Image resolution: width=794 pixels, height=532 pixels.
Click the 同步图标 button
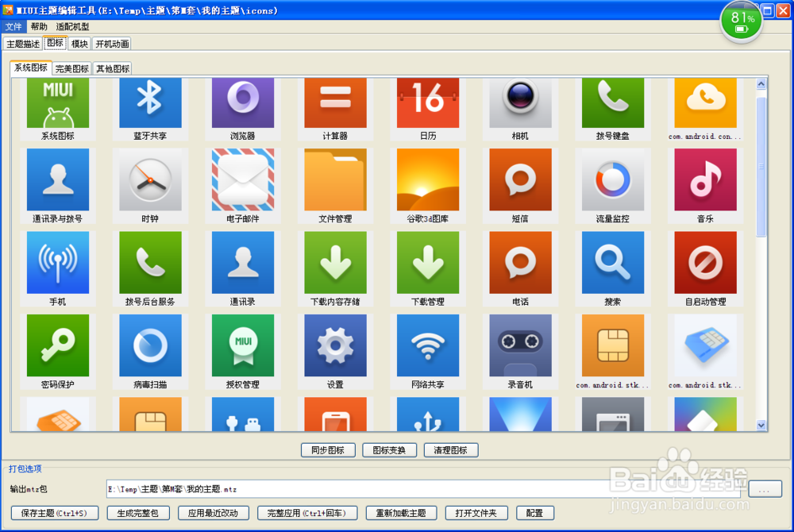tap(328, 450)
